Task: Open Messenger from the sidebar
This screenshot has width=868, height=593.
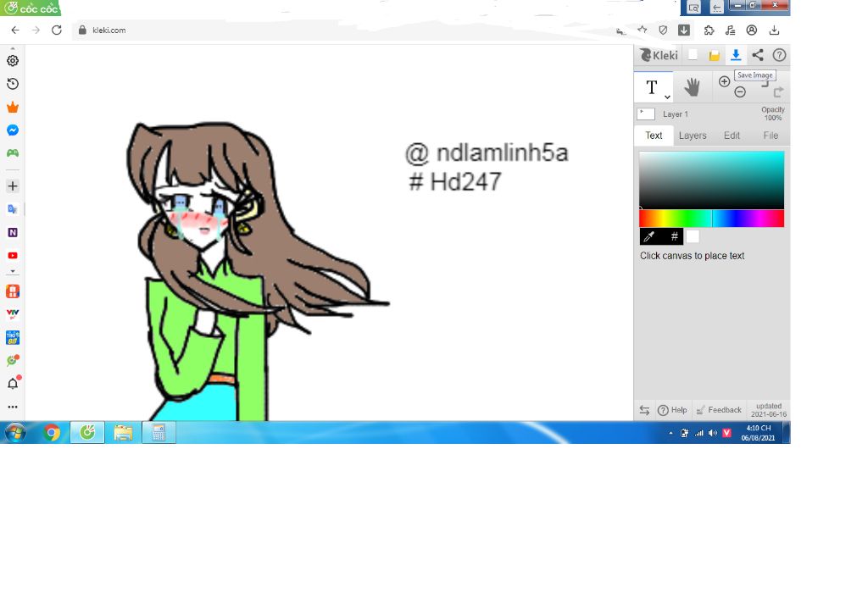Action: pos(13,130)
